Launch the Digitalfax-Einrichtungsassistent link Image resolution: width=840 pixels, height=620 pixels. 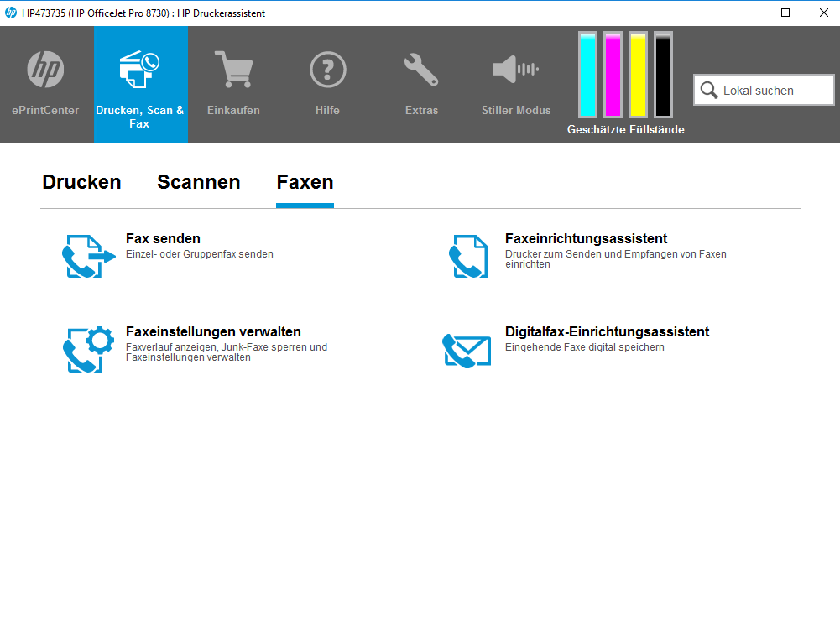point(607,332)
